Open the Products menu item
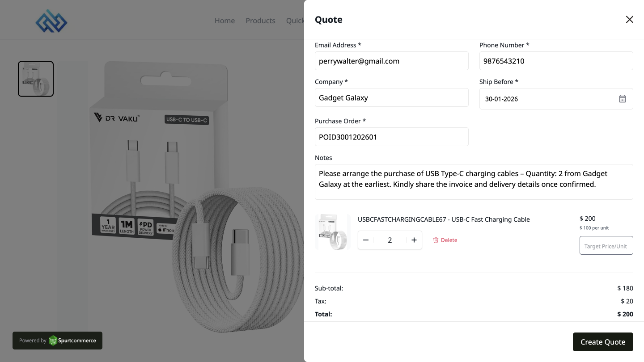 click(x=260, y=21)
